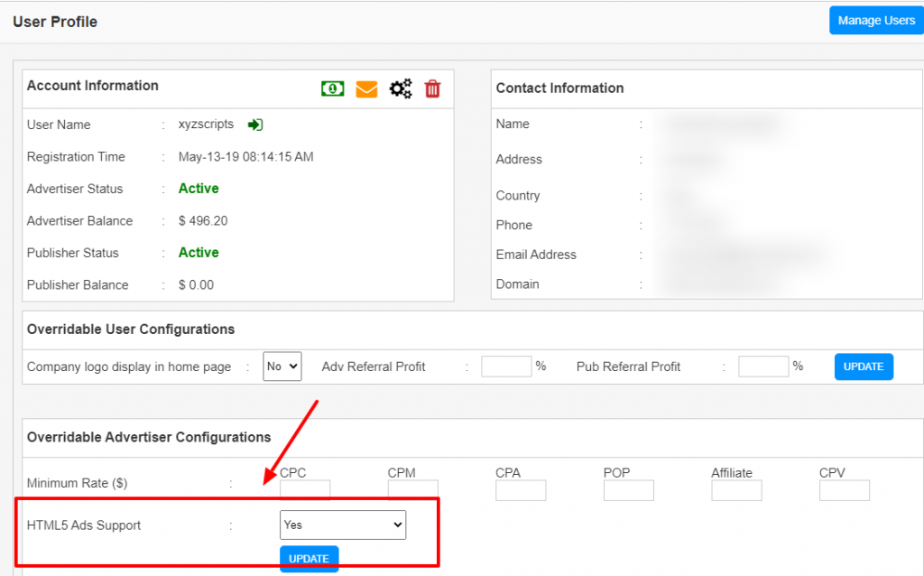Click the CPV minimum rate input field
The image size is (924, 576).
point(844,490)
